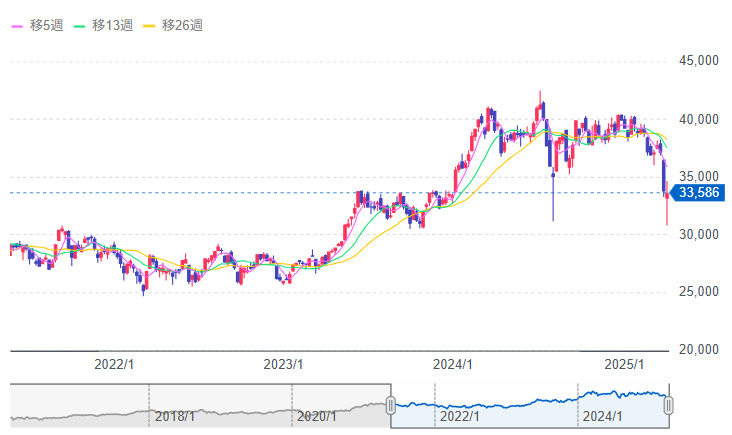Image resolution: width=732 pixels, height=435 pixels.
Task: Click the green line marker beside 移13週
Action: click(80, 25)
